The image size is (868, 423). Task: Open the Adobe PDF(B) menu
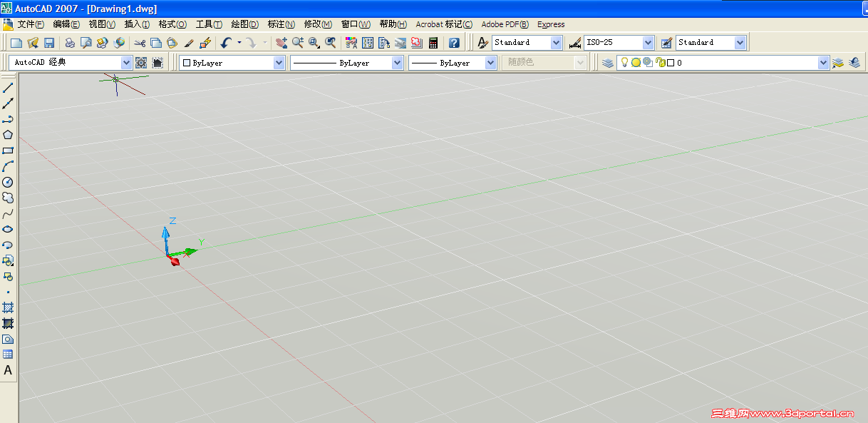point(505,24)
